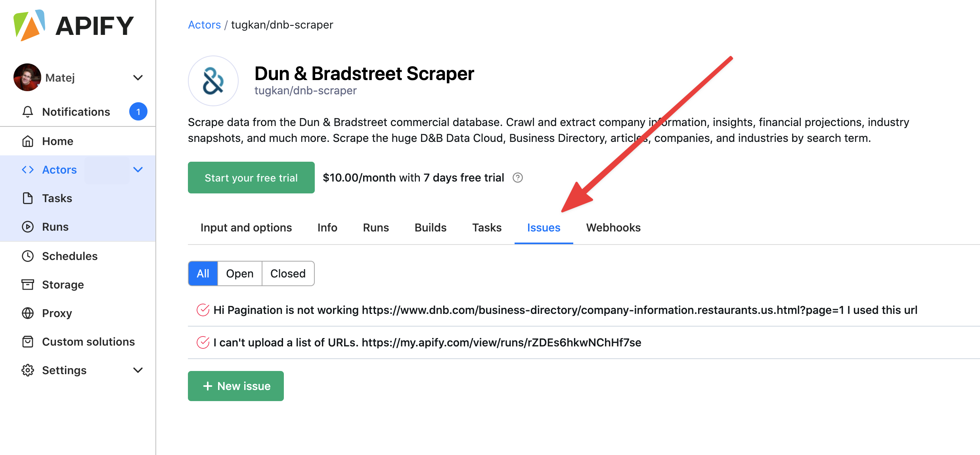Screen dimensions: 980x455
Task: Show only Closed issues
Action: pos(288,273)
